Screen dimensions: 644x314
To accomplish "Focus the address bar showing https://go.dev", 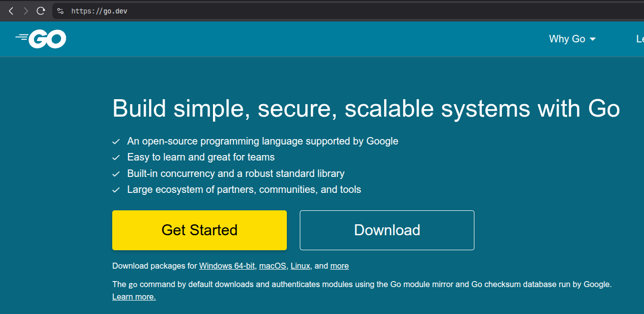I will [x=349, y=11].
